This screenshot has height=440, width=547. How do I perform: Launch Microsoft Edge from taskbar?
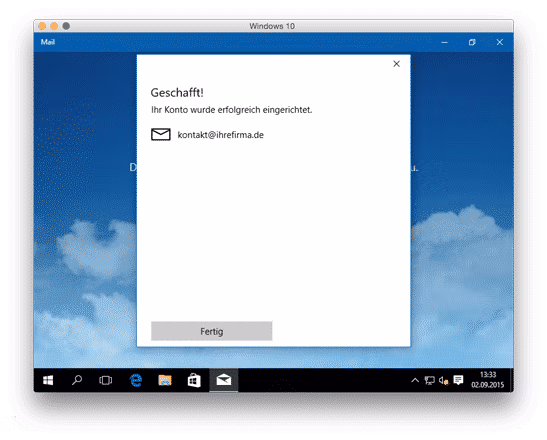point(136,380)
